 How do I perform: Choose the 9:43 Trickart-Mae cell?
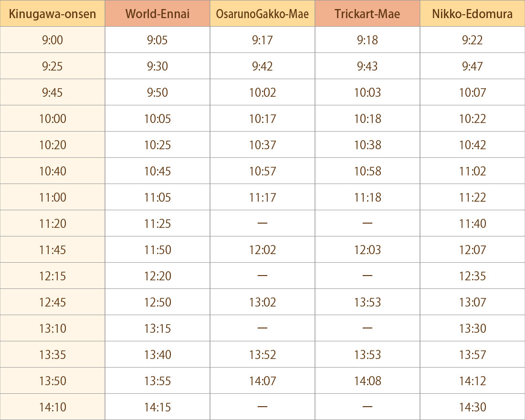click(x=367, y=66)
